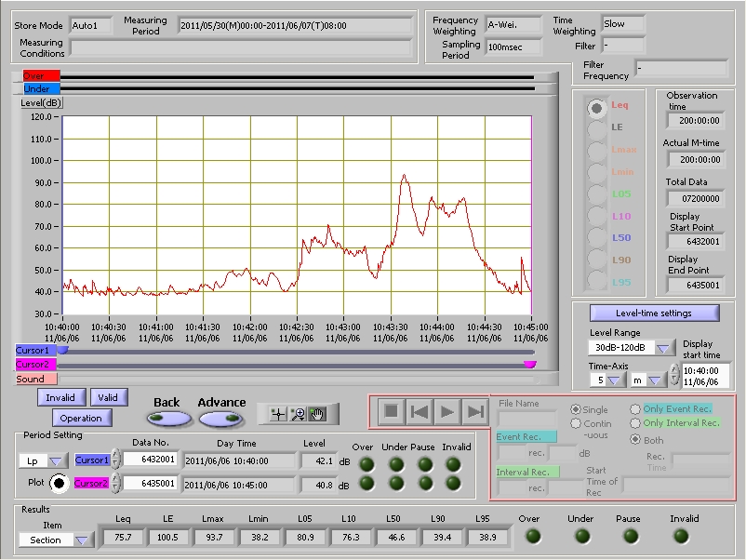
Task: Click the Measuring Conditions field
Action: coord(241,47)
